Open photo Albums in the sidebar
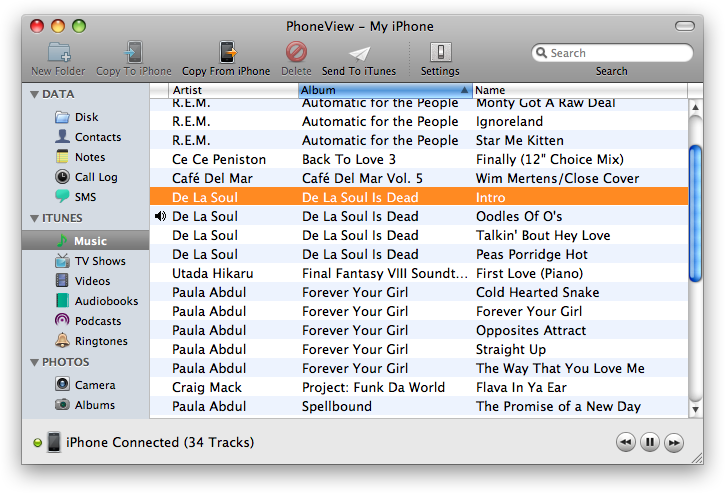This screenshot has width=725, height=493. (x=85, y=405)
